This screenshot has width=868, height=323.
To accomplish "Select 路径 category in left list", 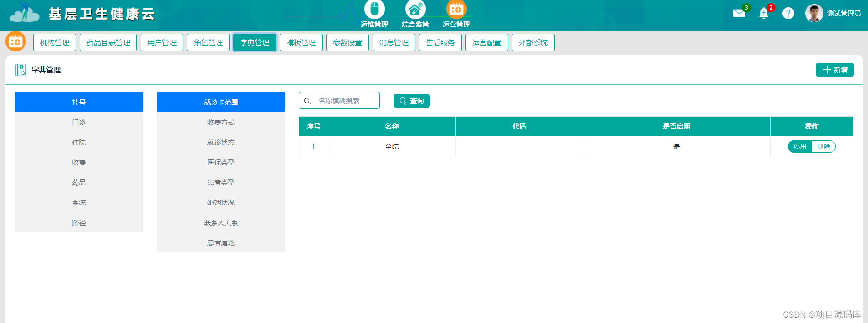I will pos(79,222).
